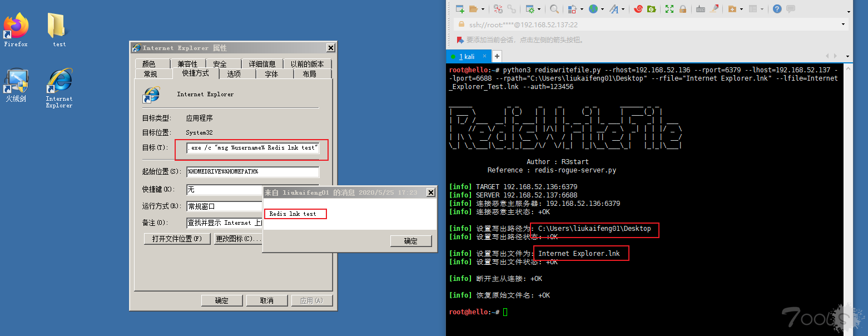
Task: Click the red swirl Xshell icon
Action: click(x=638, y=9)
